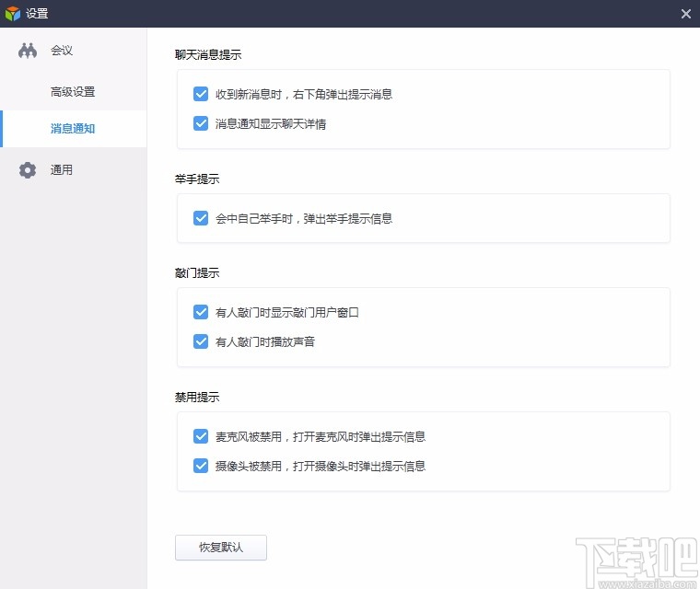
Task: Toggle 有人敲门时显示敲门用户窗口 checkbox
Action: tap(201, 312)
